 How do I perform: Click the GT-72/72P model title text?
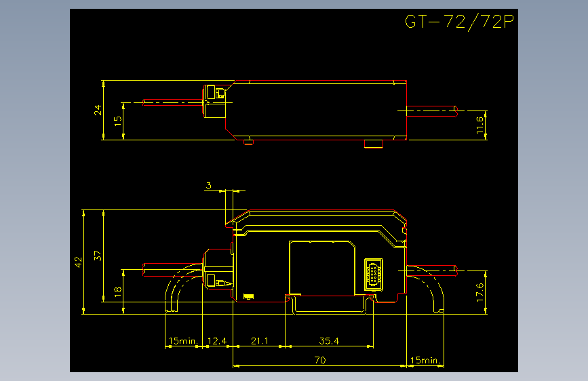click(459, 22)
